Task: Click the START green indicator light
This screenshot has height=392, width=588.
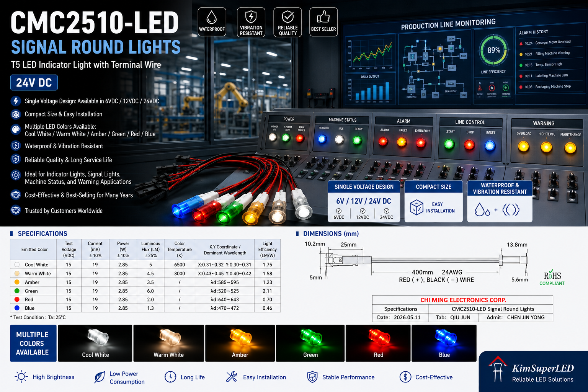Action: coord(449,144)
